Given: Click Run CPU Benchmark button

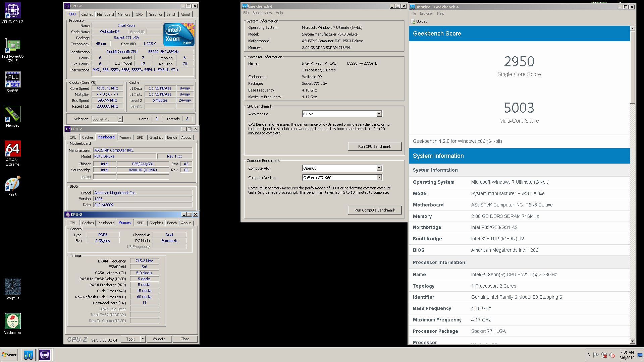Looking at the screenshot, I should pyautogui.click(x=375, y=146).
